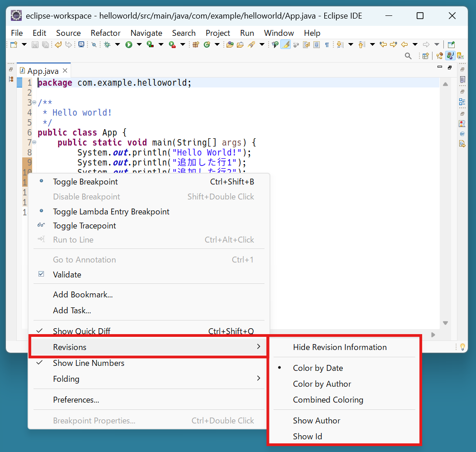Viewport: 476px width, 452px height.
Task: Select the App.java editor tab
Action: pyautogui.click(x=43, y=70)
